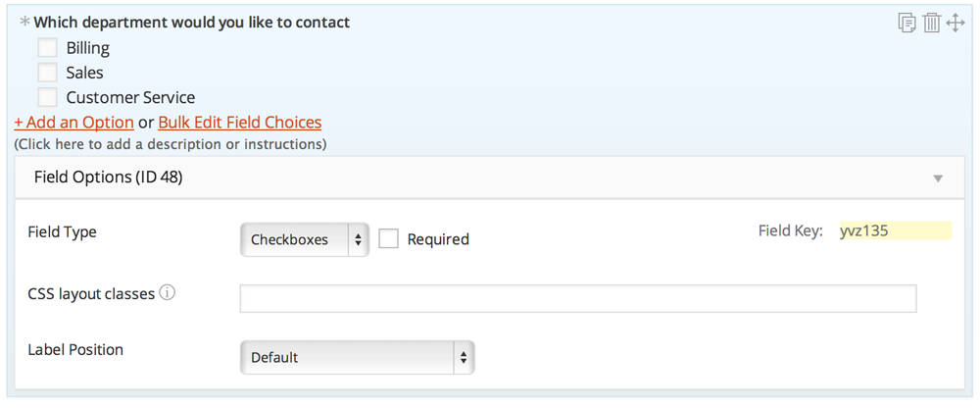Click the Billing option label text
The width and height of the screenshot is (980, 408).
[x=88, y=47]
